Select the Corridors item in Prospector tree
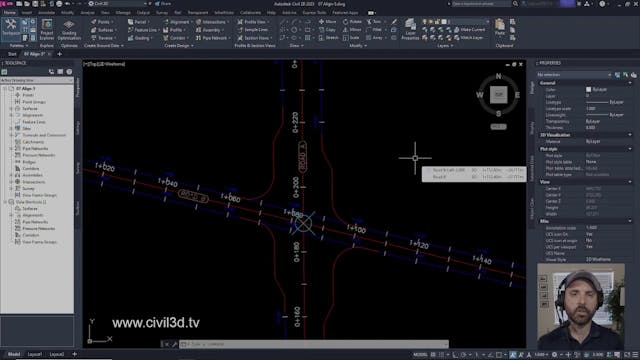The width and height of the screenshot is (640, 360). [x=30, y=168]
